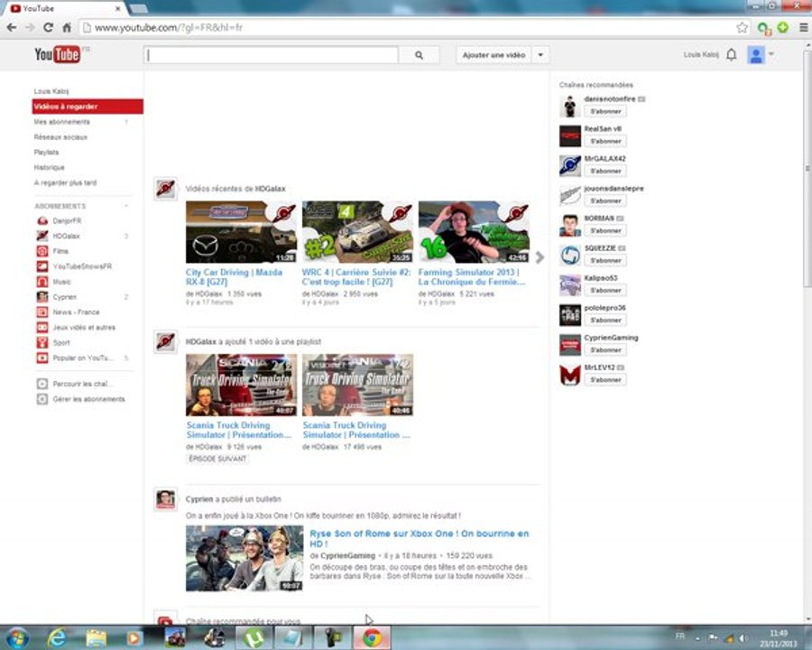Viewport: 812px width, 650px height.
Task: Open Cyprien subscription in sidebar
Action: click(x=64, y=297)
